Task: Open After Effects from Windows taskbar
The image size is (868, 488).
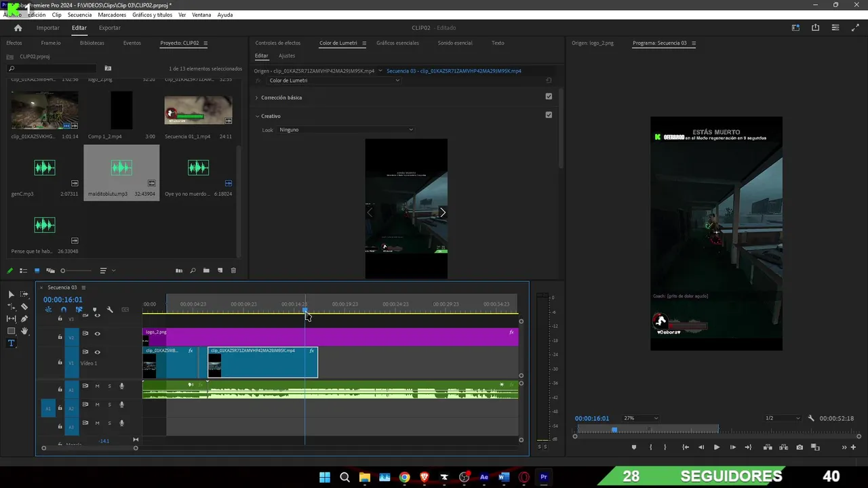Action: [x=484, y=477]
